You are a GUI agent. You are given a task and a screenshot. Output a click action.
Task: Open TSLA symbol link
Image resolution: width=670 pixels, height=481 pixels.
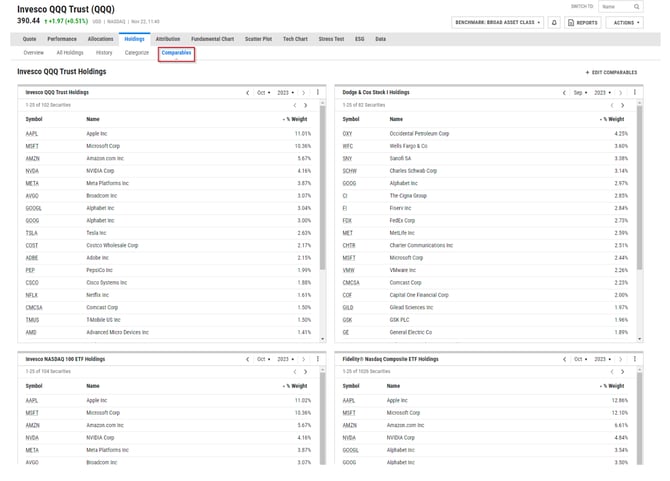point(32,233)
